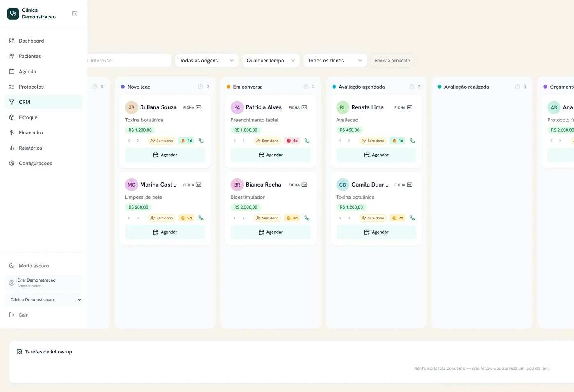This screenshot has width=574, height=392.
Task: Open Agenda in the sidebar
Action: tap(43, 72)
